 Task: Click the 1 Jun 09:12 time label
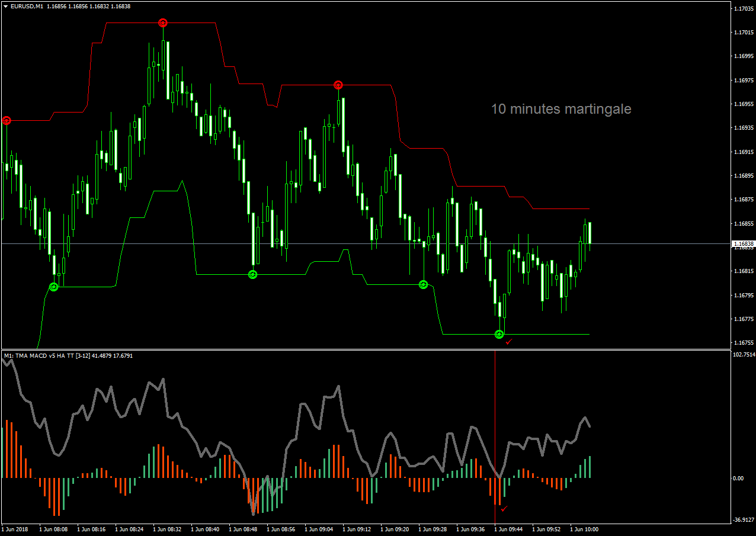357,529
